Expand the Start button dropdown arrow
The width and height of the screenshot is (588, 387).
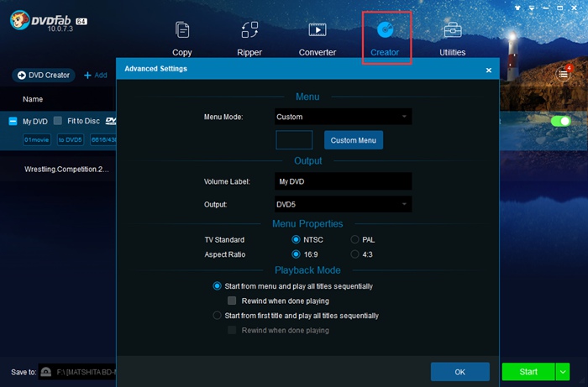(x=563, y=372)
